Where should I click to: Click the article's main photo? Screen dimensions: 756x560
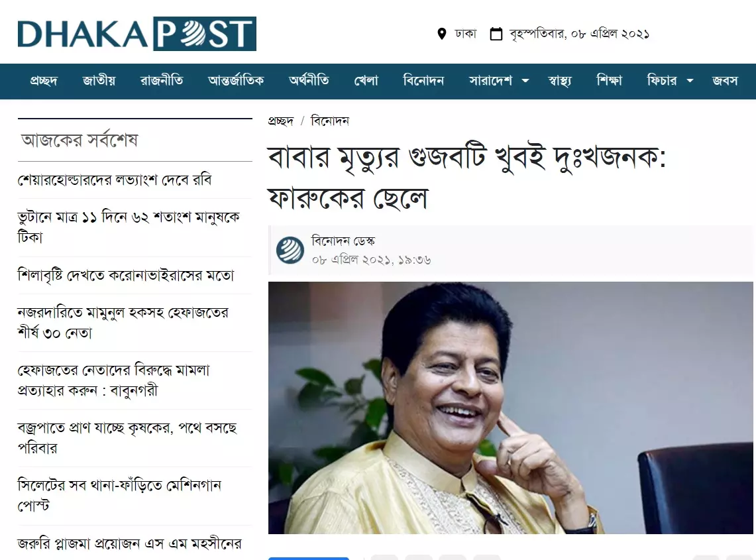click(511, 408)
